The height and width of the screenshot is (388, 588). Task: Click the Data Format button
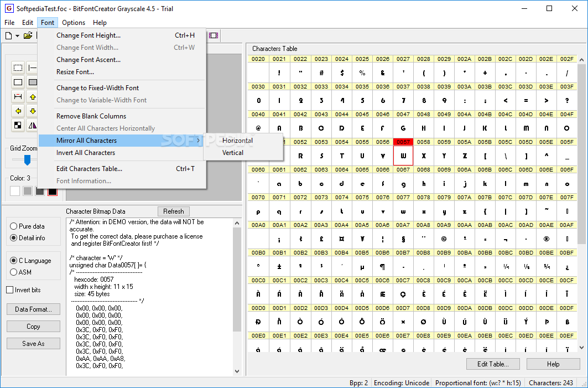click(x=33, y=309)
